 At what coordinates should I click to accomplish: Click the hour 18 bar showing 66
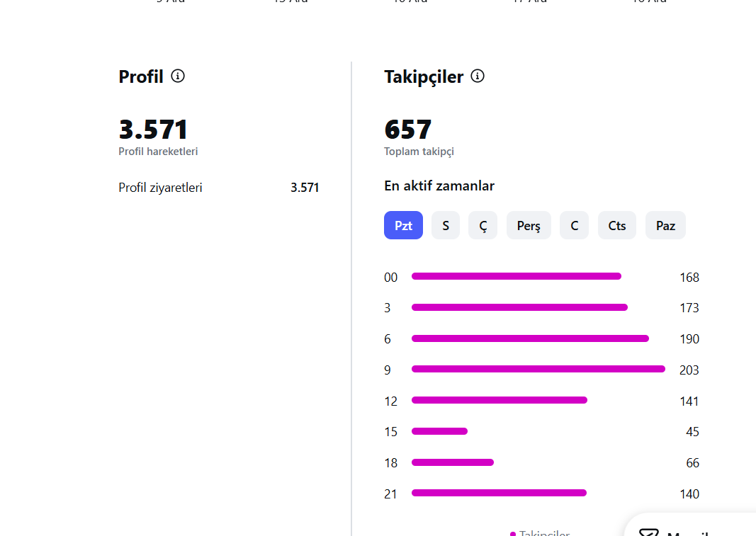[452, 462]
